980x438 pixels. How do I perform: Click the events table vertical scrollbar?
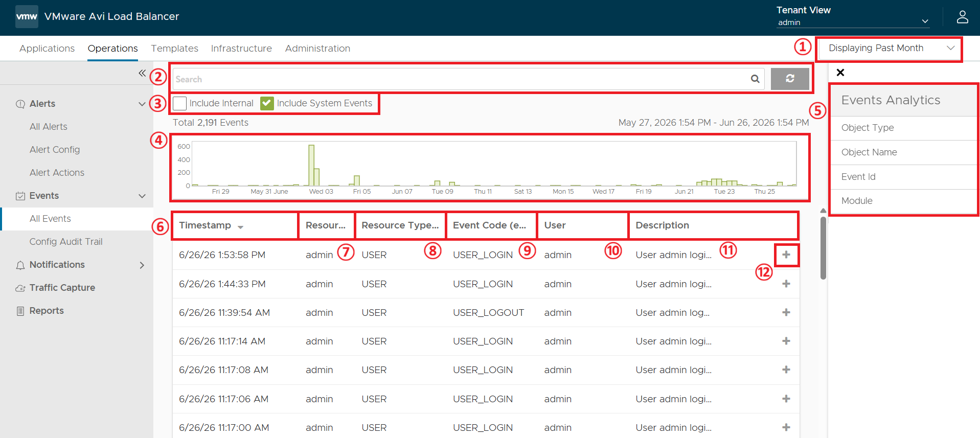tap(823, 248)
